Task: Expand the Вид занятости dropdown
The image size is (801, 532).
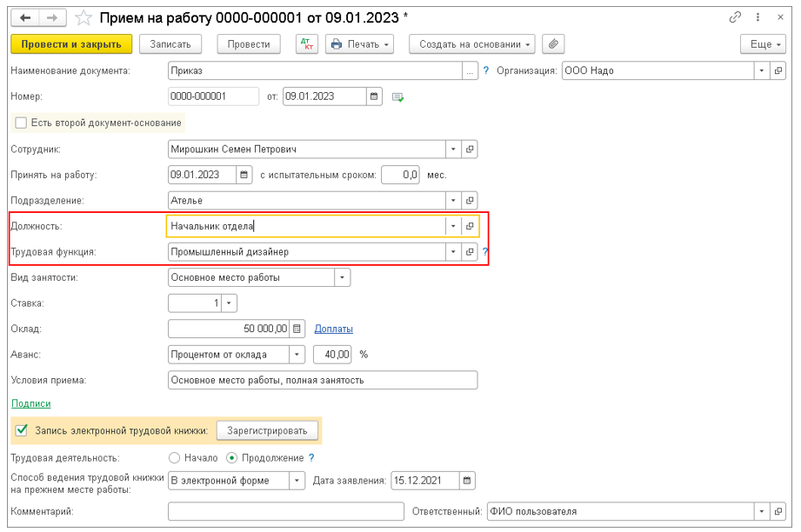Action: 343,278
